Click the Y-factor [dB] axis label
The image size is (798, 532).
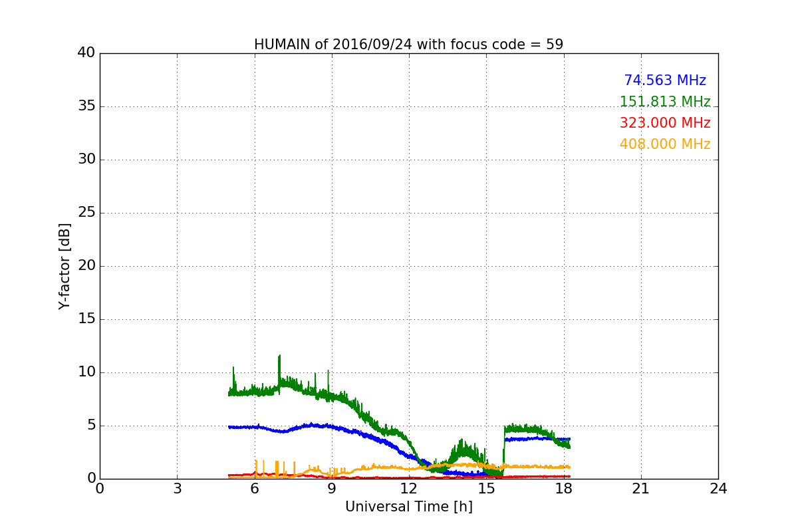click(x=65, y=266)
